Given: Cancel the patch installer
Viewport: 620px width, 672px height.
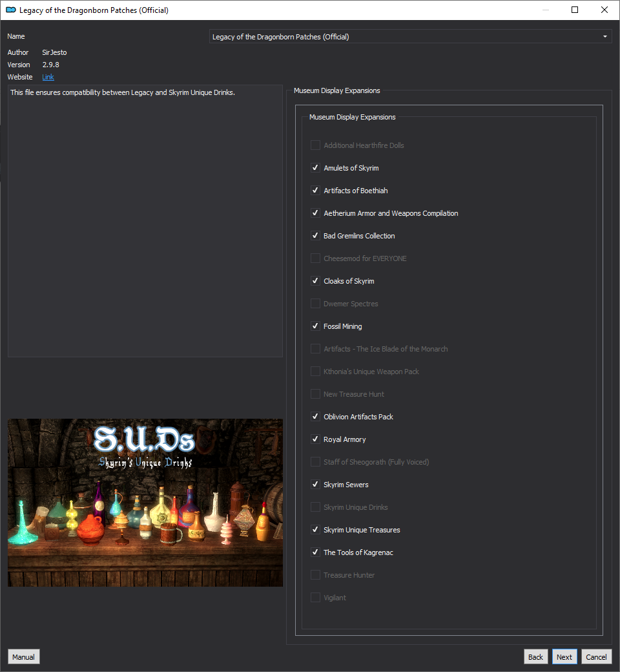Looking at the screenshot, I should 597,657.
